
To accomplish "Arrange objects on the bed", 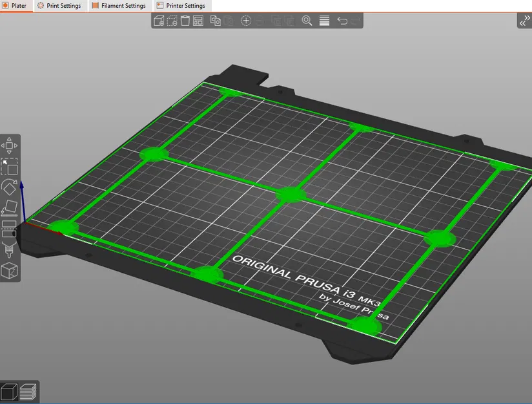I will [198, 21].
